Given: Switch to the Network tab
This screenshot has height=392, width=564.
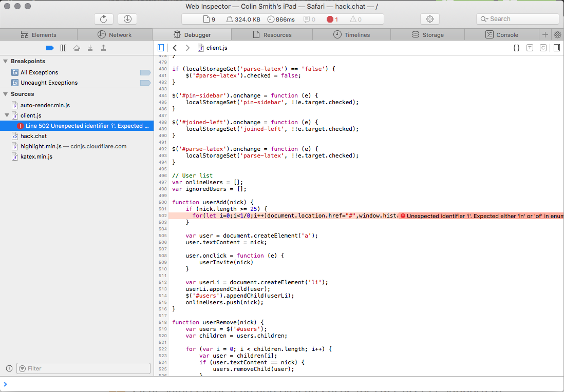Looking at the screenshot, I should click(115, 35).
